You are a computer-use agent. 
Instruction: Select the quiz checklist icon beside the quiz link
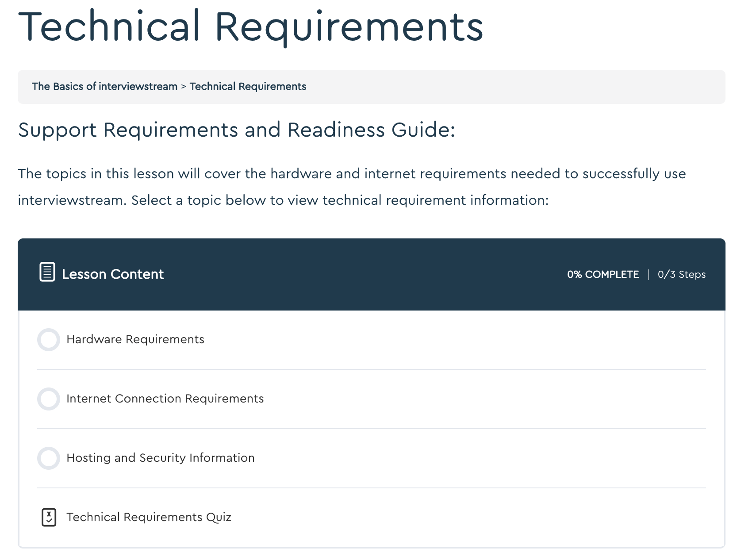tap(49, 517)
